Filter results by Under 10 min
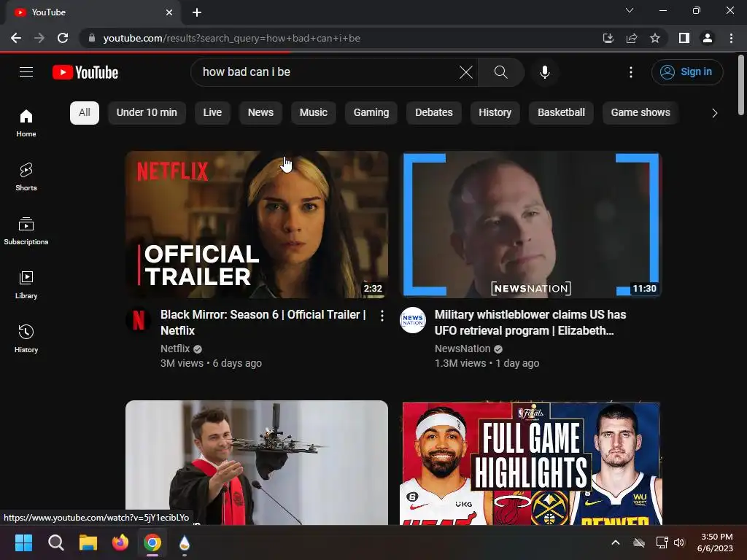Image resolution: width=747 pixels, height=560 pixels. coord(147,113)
